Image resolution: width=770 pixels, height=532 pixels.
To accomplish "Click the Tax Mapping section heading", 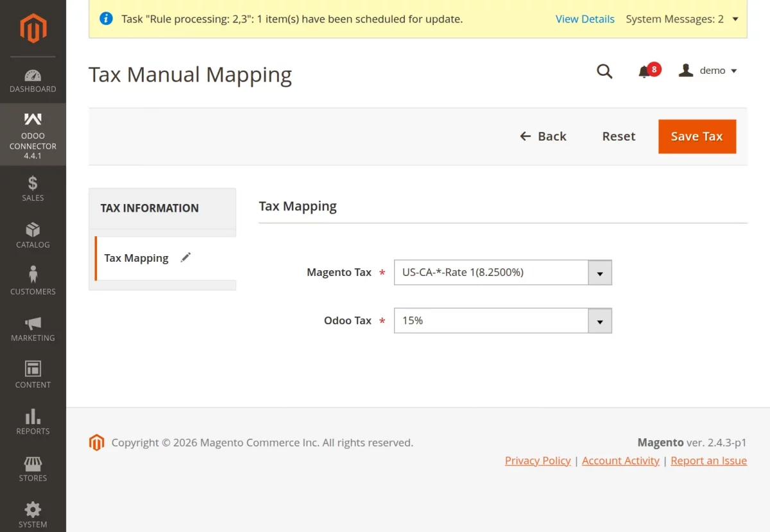I will tap(298, 206).
